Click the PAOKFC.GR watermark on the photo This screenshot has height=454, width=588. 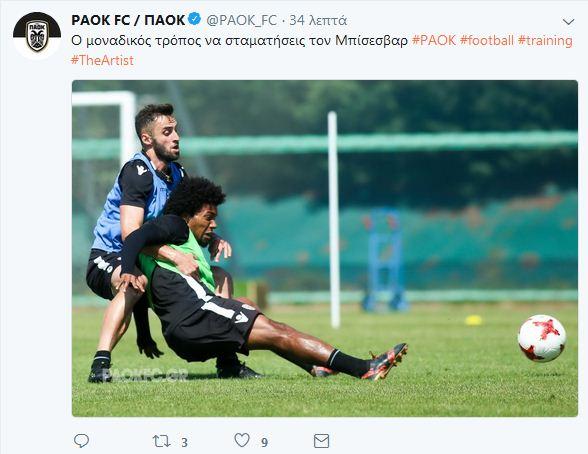pos(144,375)
